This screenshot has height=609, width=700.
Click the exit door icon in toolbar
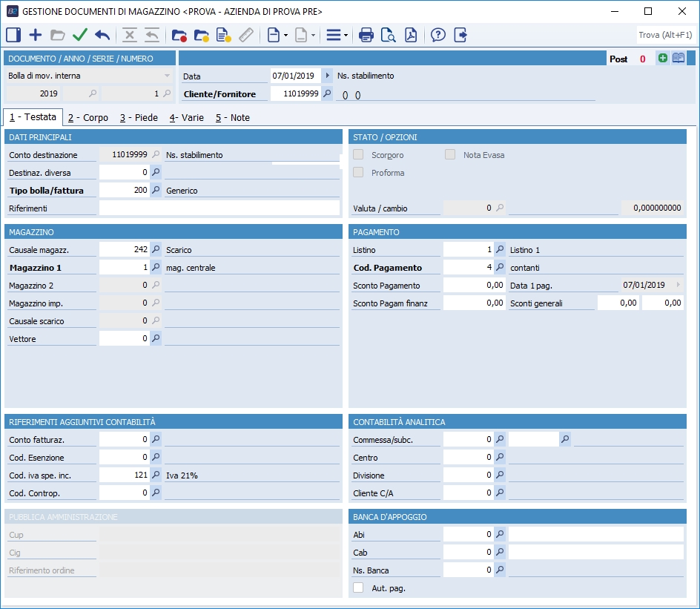(x=460, y=35)
